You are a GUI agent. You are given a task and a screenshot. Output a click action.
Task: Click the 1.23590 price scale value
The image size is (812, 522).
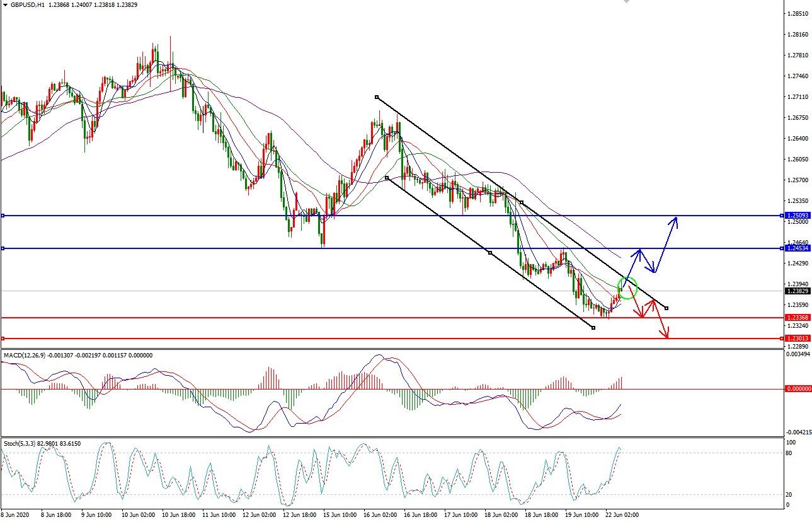coord(798,304)
